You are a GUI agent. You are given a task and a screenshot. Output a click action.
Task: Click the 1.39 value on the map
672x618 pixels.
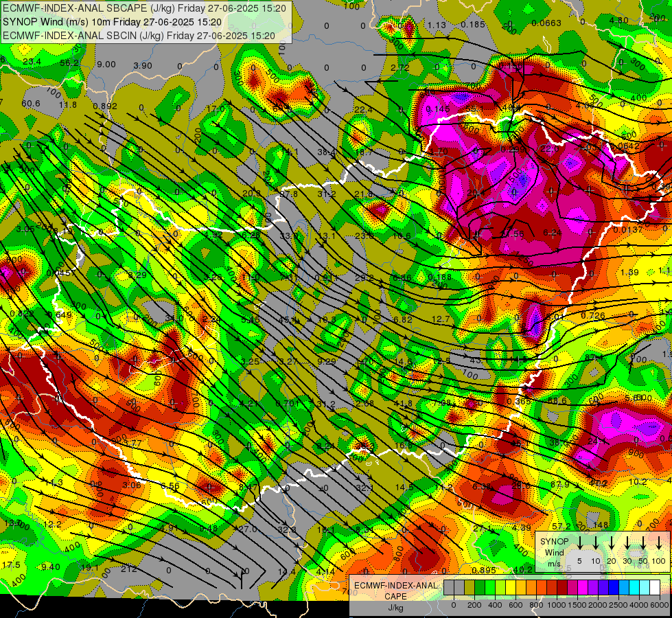(629, 273)
